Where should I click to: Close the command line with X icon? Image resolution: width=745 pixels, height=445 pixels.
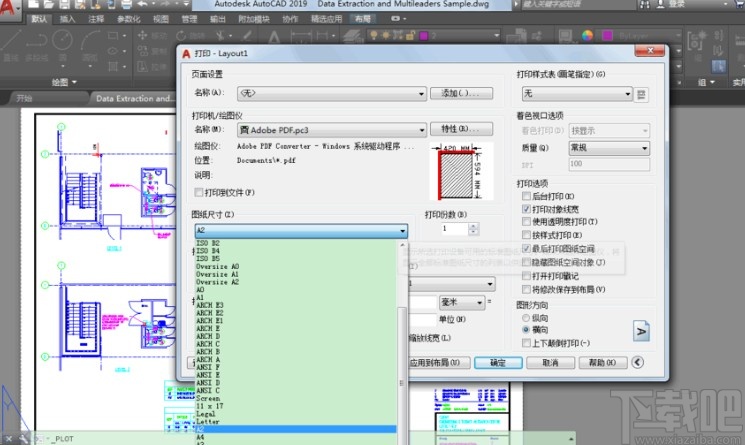(x=9, y=439)
